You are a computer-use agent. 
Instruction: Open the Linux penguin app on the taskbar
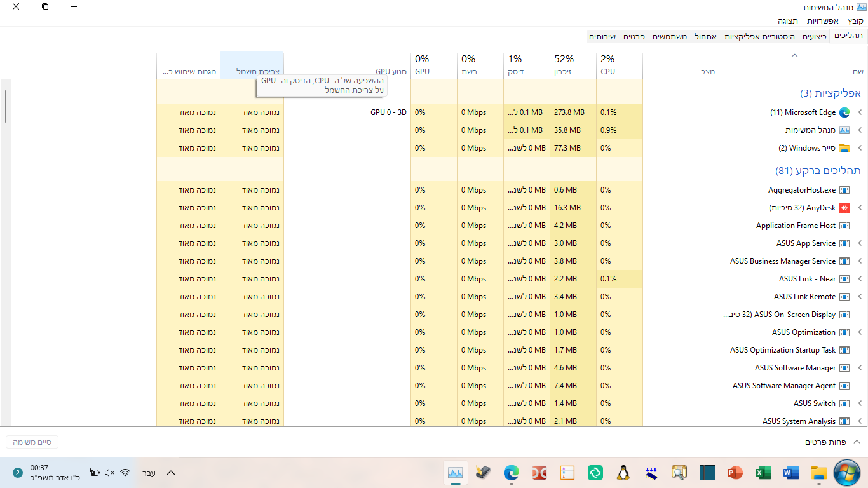pos(623,473)
